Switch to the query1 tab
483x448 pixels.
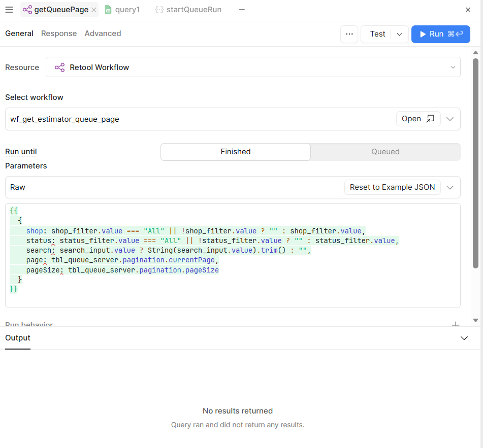[122, 10]
